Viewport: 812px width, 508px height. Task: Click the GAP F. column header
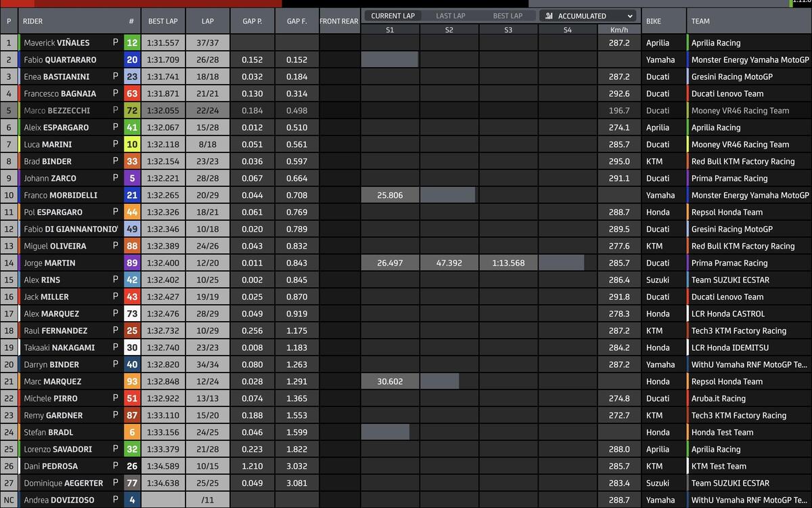296,21
